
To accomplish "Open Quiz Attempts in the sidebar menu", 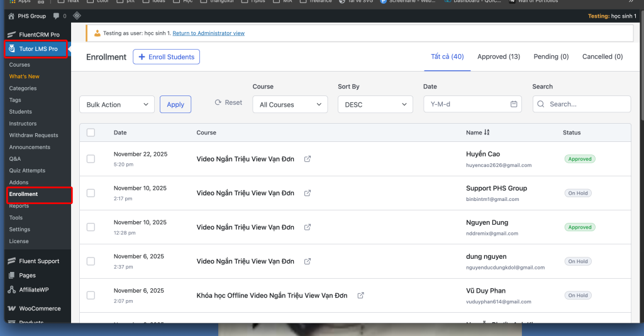I will pyautogui.click(x=27, y=171).
